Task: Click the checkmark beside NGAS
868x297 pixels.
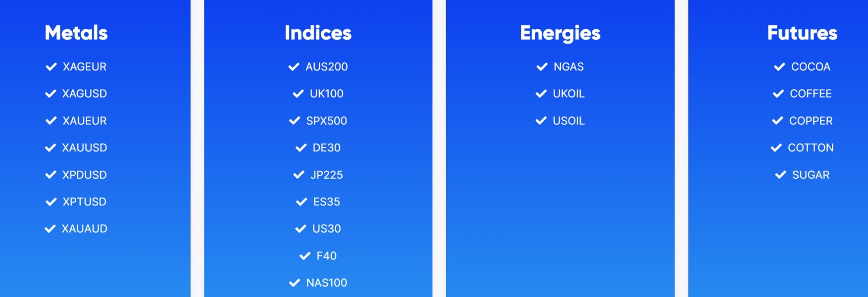Action: pos(542,67)
